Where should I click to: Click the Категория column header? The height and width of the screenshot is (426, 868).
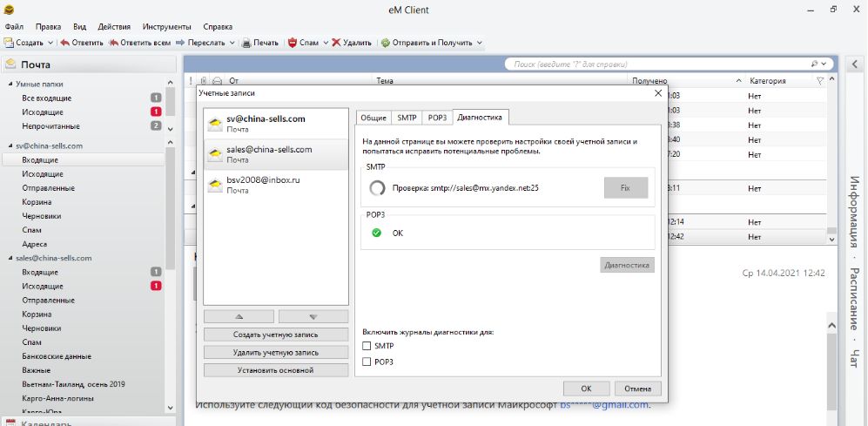pyautogui.click(x=767, y=81)
